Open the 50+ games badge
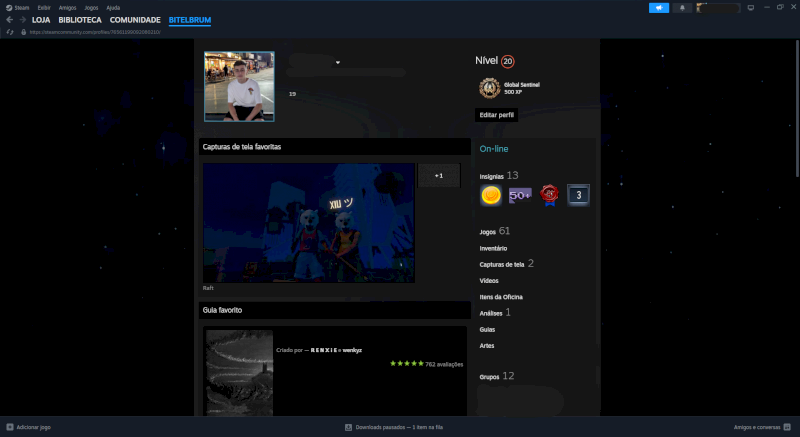 click(520, 197)
